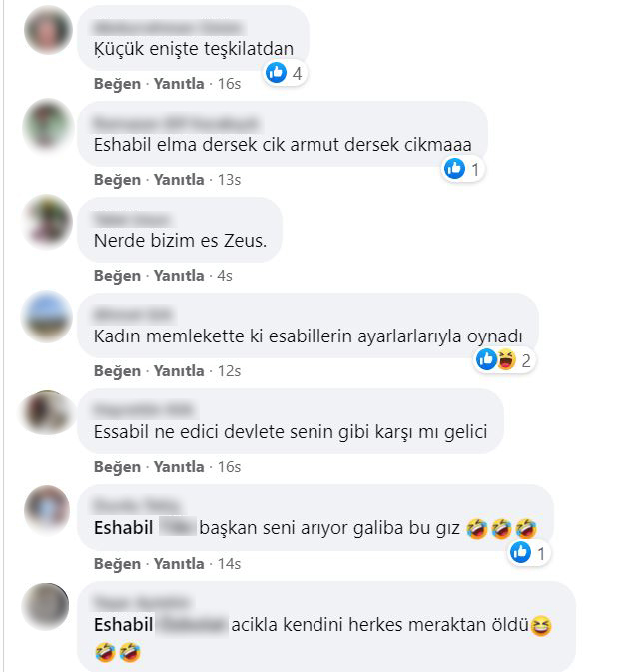The image size is (631, 672).
Task: Open the laughing emoji reaction on 'Kadın memlekette' comment
Action: click(506, 359)
